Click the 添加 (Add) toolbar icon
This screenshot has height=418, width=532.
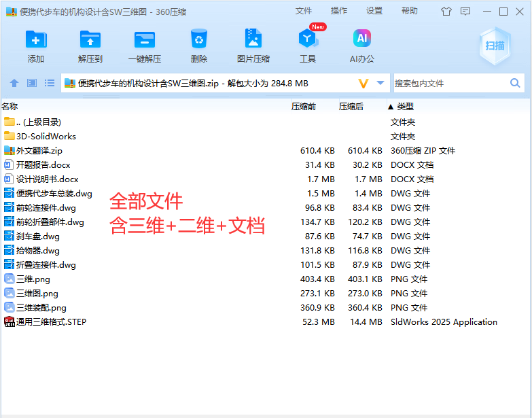(36, 39)
